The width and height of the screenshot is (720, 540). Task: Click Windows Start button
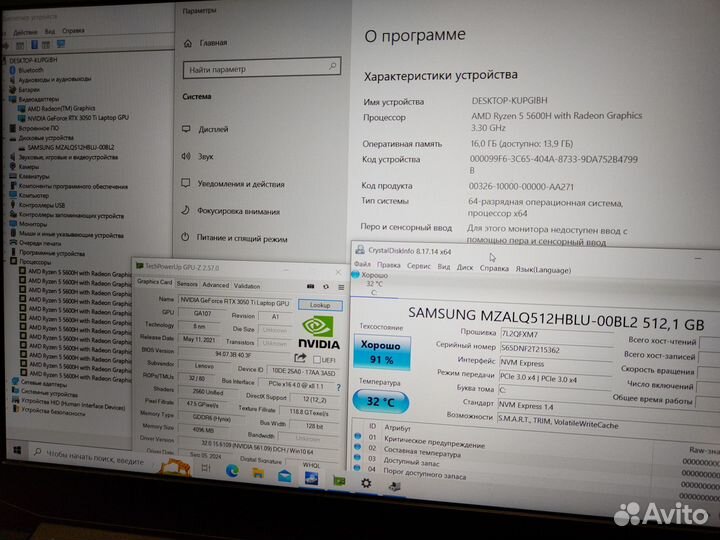pyautogui.click(x=17, y=450)
